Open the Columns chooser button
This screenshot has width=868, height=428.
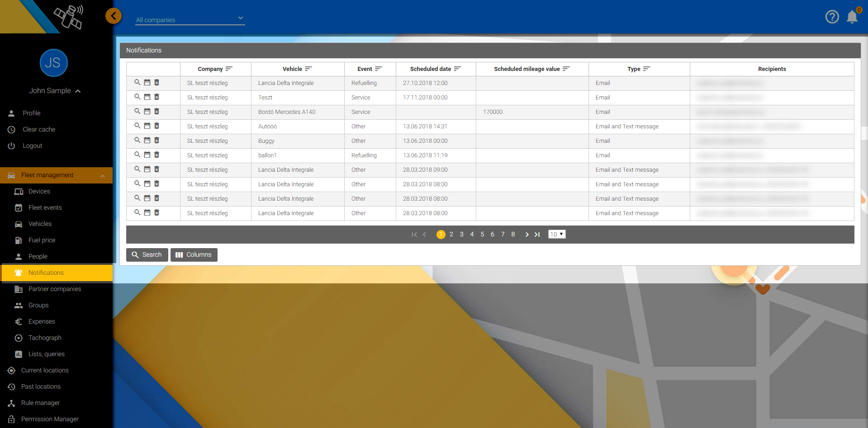[194, 255]
